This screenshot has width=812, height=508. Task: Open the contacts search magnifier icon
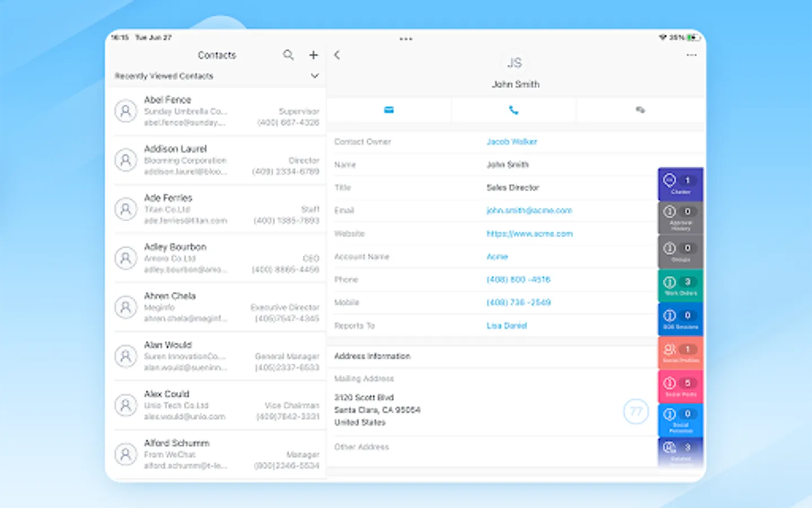coord(288,55)
